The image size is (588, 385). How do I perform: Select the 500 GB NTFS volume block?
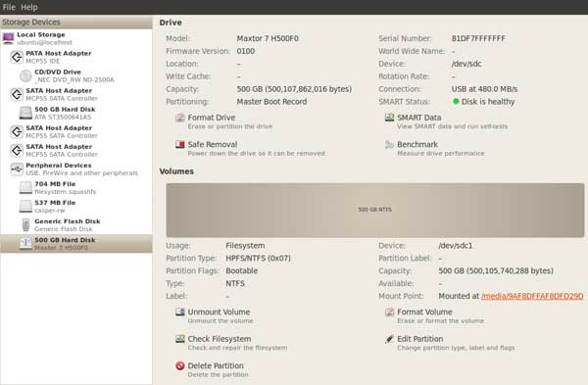pyautogui.click(x=375, y=210)
